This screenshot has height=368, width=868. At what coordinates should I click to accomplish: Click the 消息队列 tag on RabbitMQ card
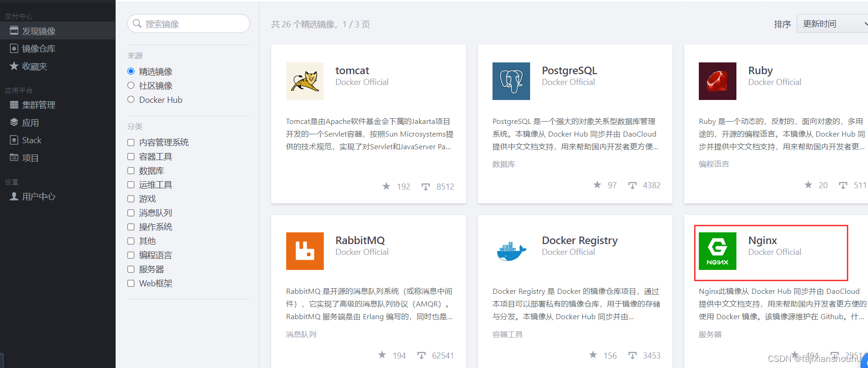pos(301,334)
